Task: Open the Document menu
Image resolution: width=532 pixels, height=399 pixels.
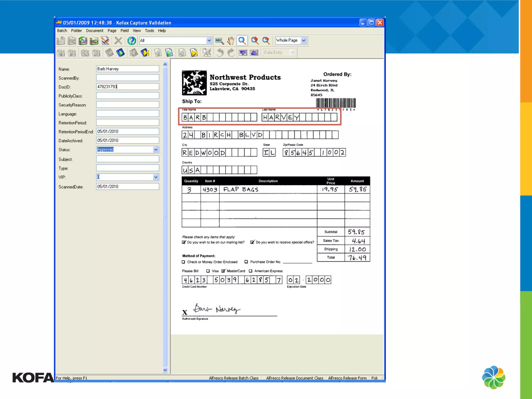Action: pyautogui.click(x=95, y=31)
